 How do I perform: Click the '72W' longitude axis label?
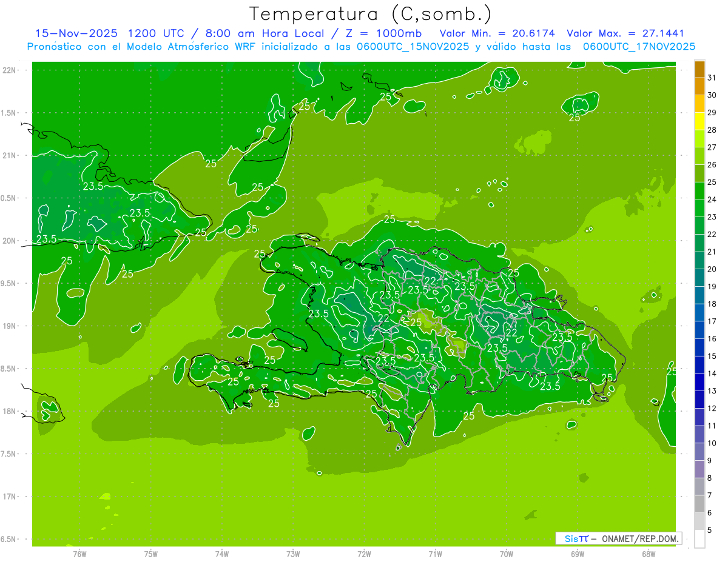(364, 554)
